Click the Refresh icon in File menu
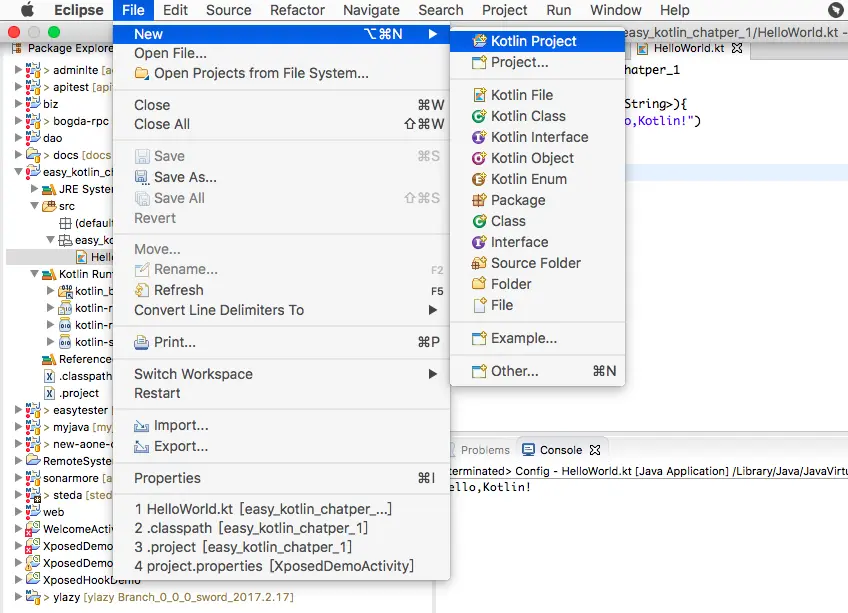 pyautogui.click(x=142, y=291)
